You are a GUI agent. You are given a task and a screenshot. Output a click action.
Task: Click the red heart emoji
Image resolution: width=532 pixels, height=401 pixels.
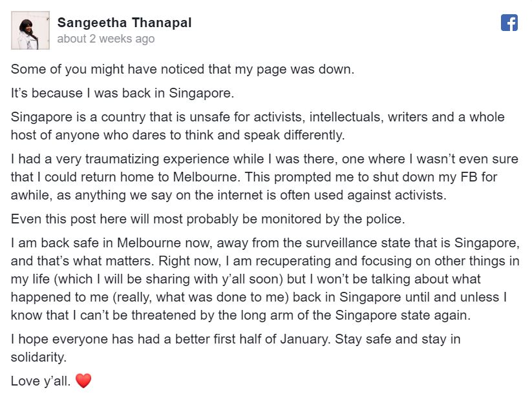pyautogui.click(x=83, y=381)
